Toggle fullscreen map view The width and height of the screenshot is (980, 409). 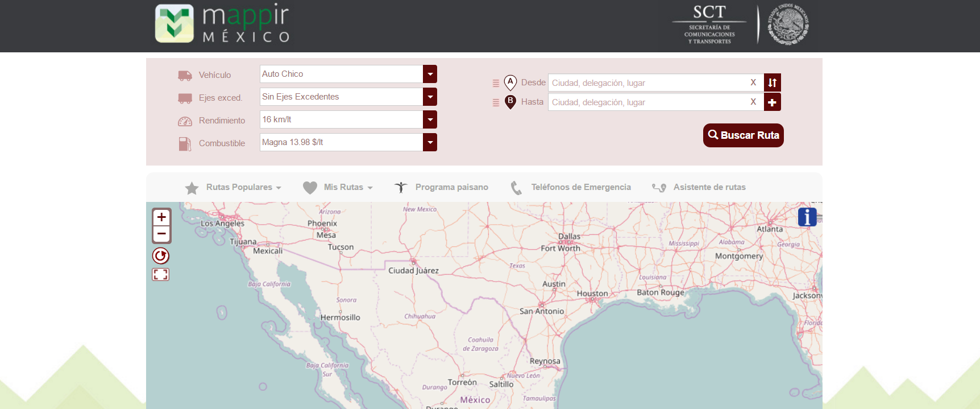(x=161, y=275)
